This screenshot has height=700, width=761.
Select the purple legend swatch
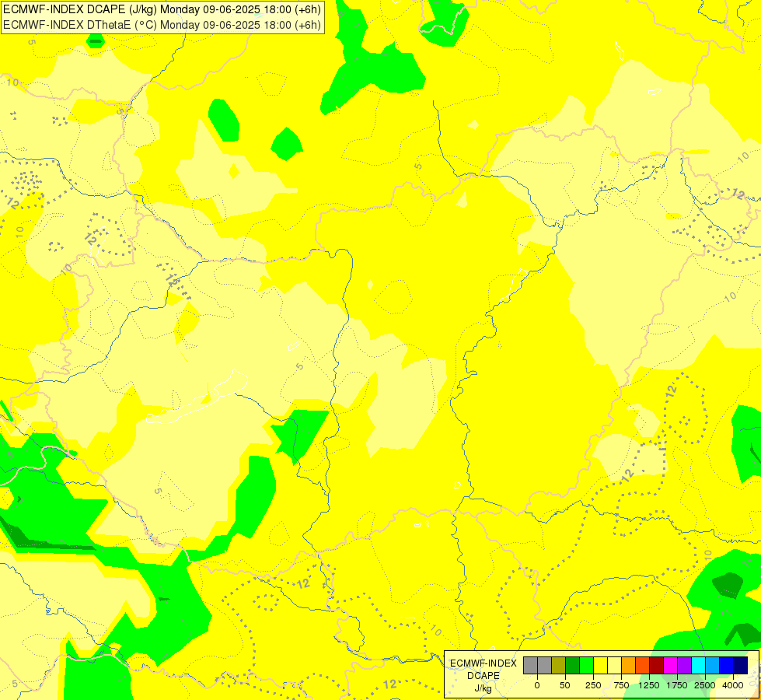684,666
